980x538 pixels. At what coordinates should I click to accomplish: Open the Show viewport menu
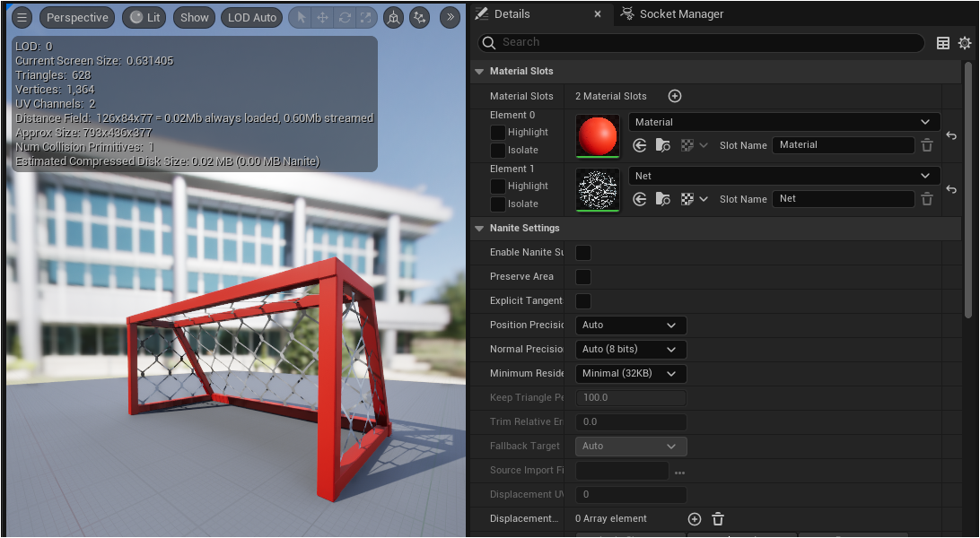[x=194, y=17]
